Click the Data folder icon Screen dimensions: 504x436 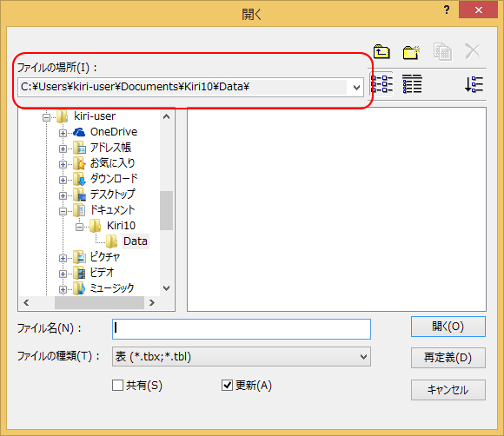click(112, 241)
